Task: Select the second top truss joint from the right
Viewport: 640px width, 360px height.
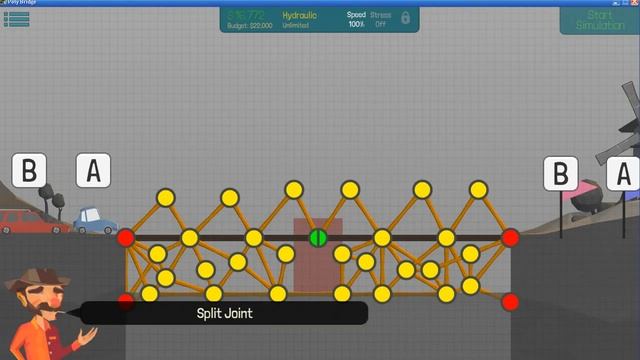Action: coord(422,190)
